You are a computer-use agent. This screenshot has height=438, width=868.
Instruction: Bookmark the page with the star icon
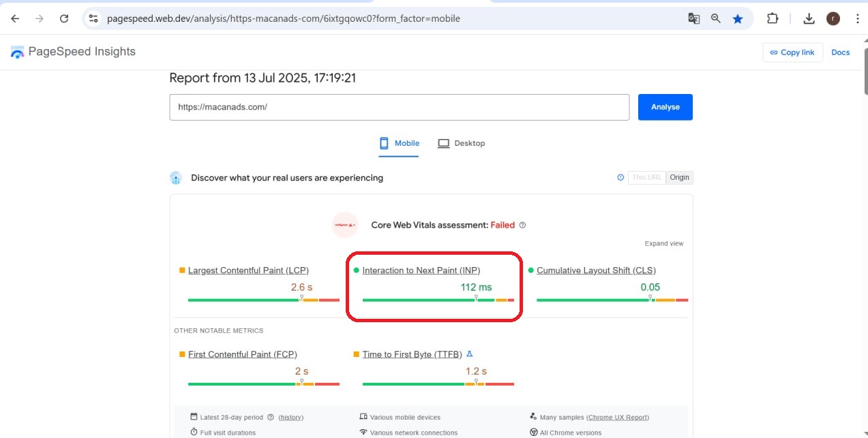737,18
